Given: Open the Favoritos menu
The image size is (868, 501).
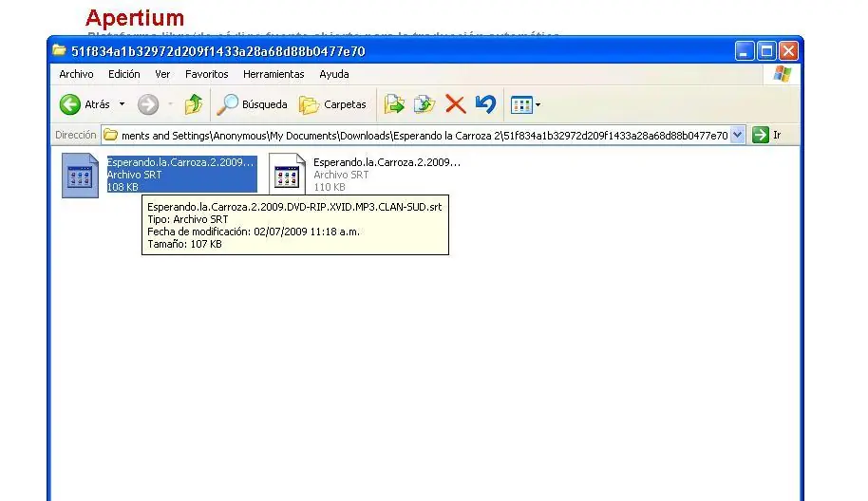Looking at the screenshot, I should tap(206, 74).
